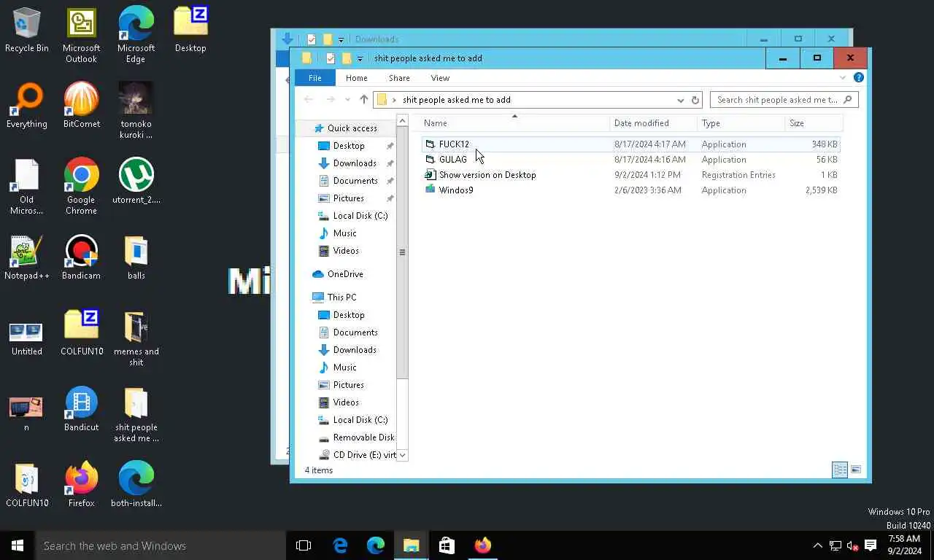The width and height of the screenshot is (934, 560).
Task: Sort files by the Name column
Action: [x=514, y=123]
